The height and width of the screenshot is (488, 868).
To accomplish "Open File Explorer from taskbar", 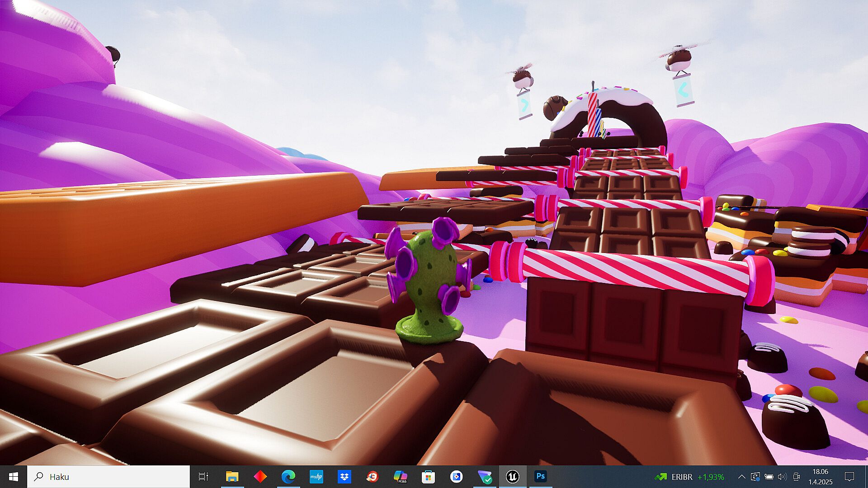I will (x=232, y=477).
